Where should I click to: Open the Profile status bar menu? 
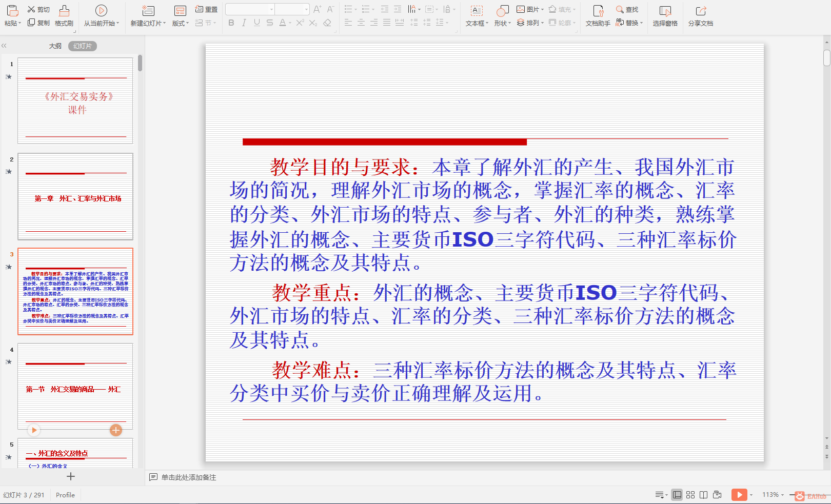click(x=65, y=495)
